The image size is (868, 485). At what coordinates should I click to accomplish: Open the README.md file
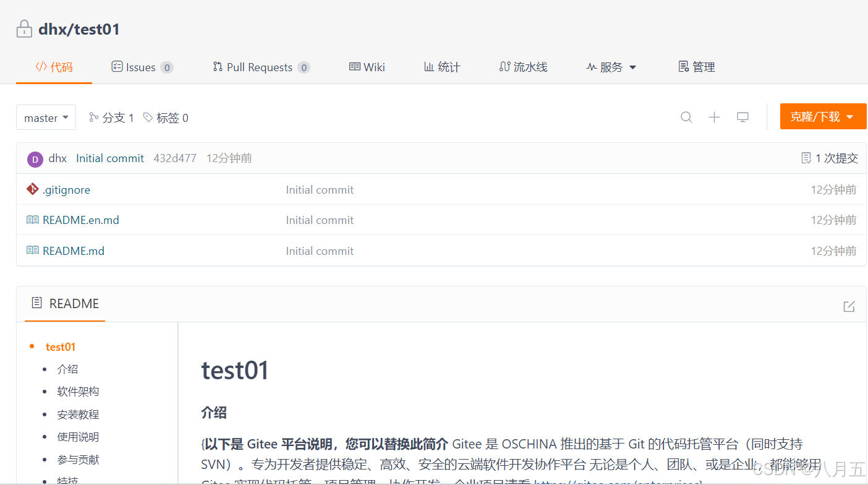74,251
